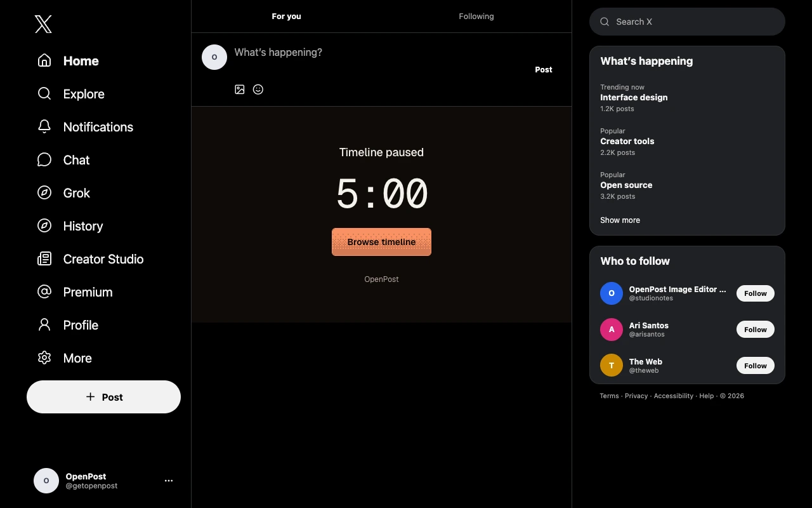Follow Ari Santos
The height and width of the screenshot is (508, 812).
(756, 330)
